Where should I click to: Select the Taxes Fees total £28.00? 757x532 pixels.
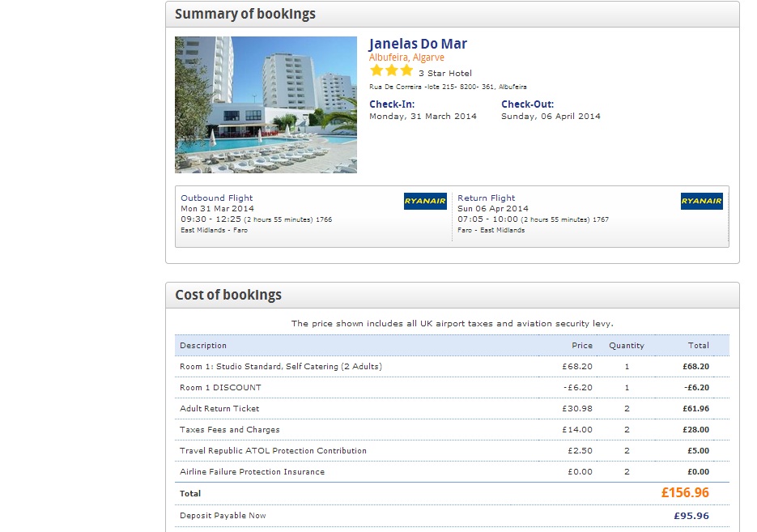[695, 430]
